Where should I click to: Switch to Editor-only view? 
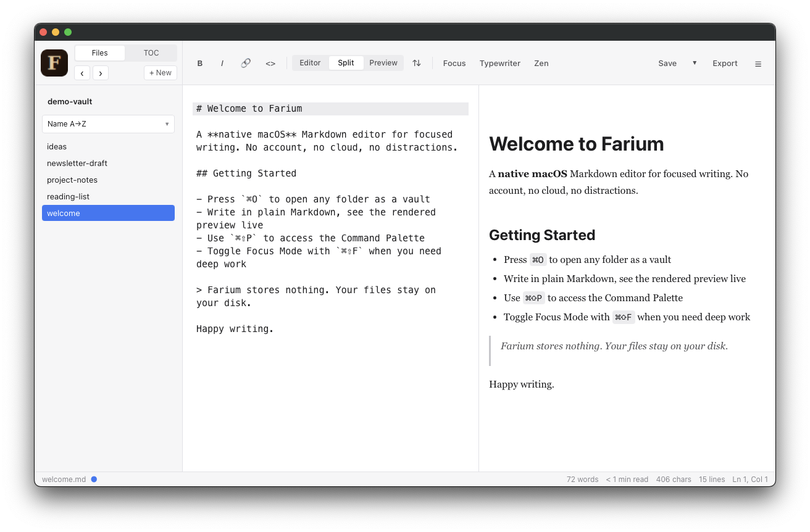(x=310, y=63)
